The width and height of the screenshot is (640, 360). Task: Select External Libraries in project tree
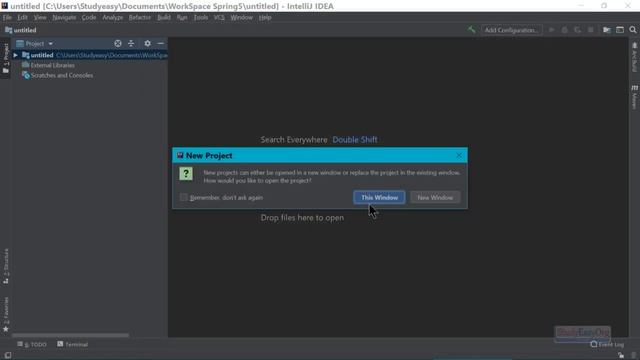(x=52, y=65)
